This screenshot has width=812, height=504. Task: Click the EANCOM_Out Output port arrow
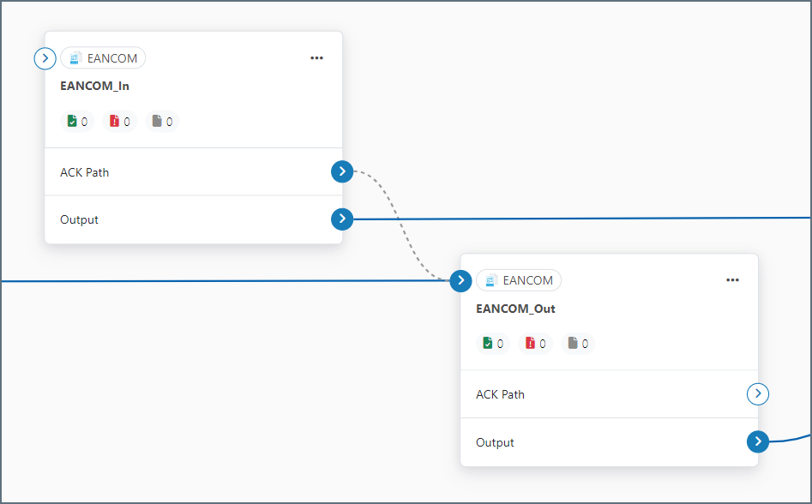pos(758,442)
